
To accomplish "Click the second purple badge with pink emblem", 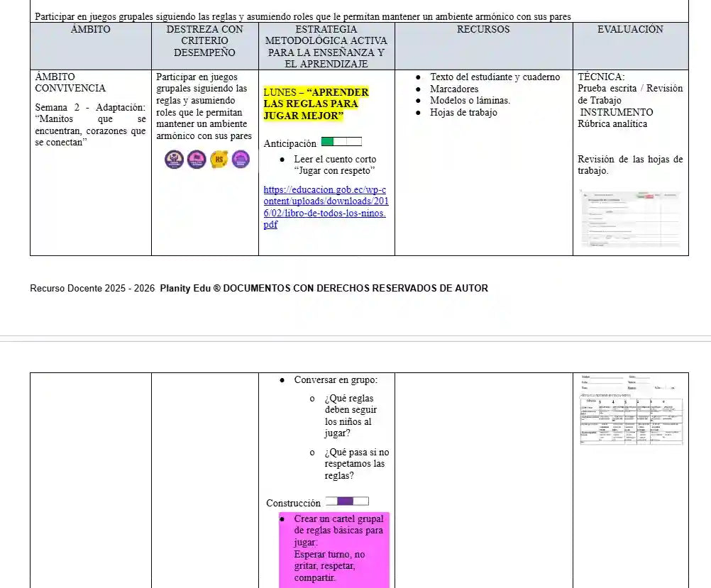I will click(197, 160).
